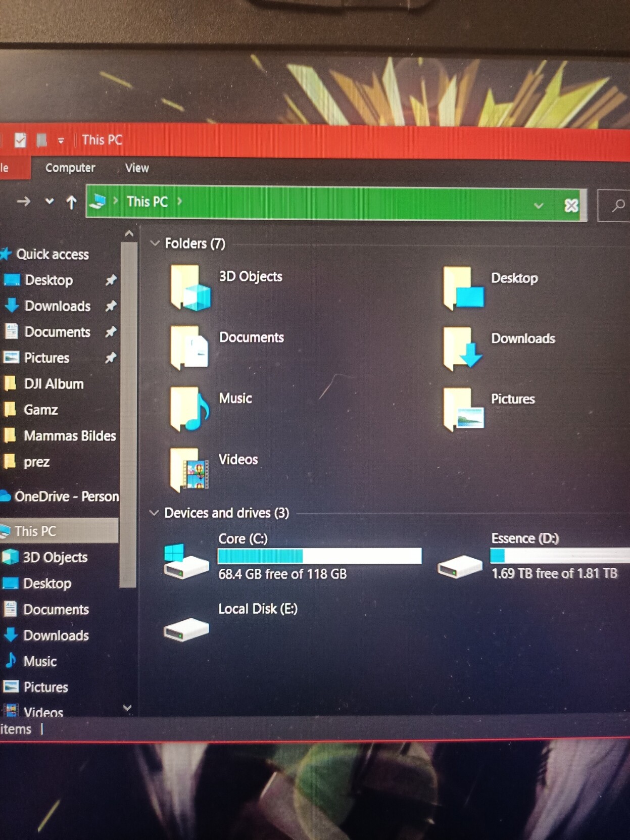Click navigation pane scrollbar up arrow
Screen dimensions: 630x840
(129, 233)
